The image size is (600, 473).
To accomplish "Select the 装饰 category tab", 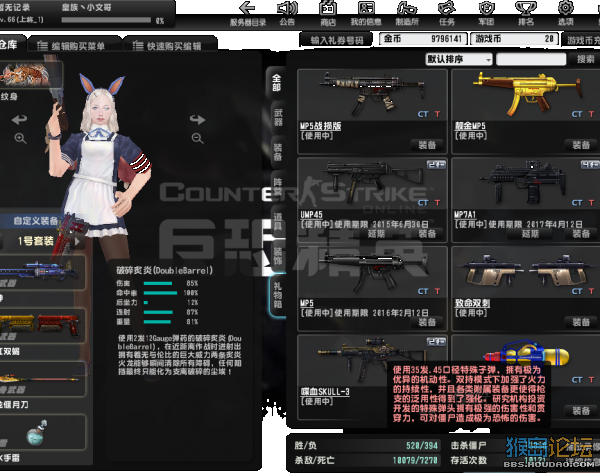I will click(x=278, y=256).
